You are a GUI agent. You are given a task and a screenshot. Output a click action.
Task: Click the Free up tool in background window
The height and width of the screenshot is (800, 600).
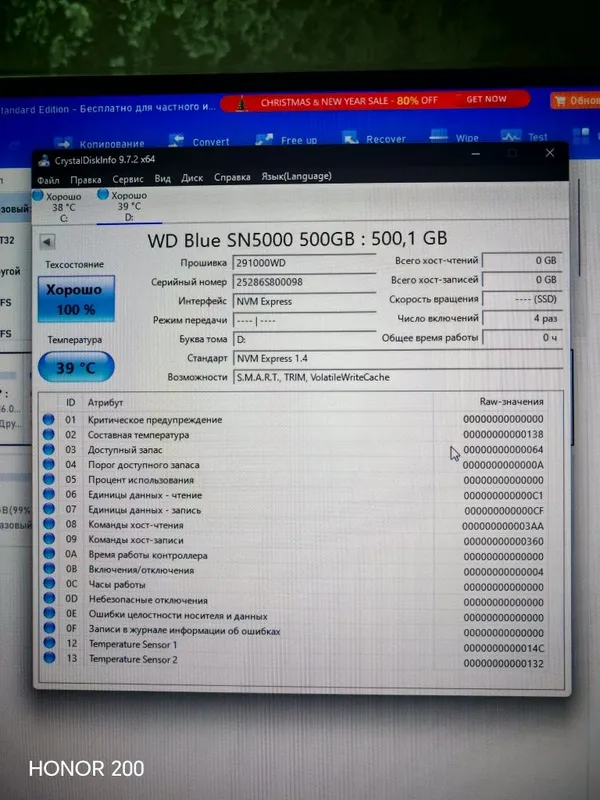(x=286, y=140)
